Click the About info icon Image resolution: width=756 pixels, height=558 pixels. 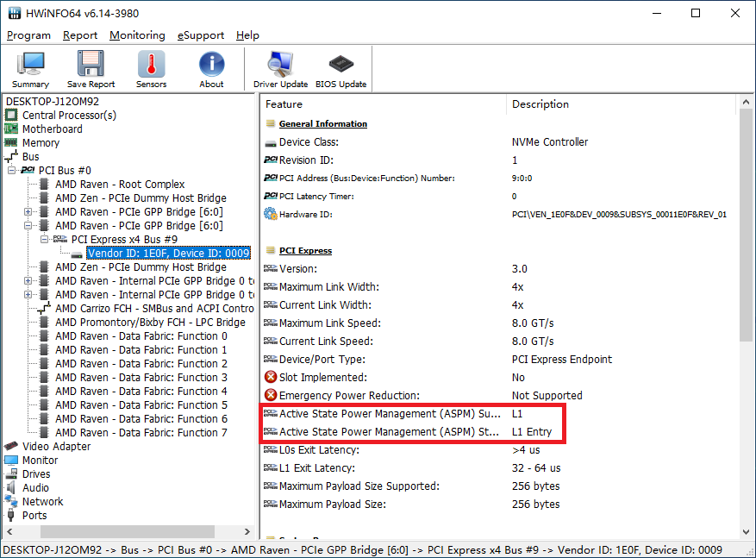[x=211, y=70]
